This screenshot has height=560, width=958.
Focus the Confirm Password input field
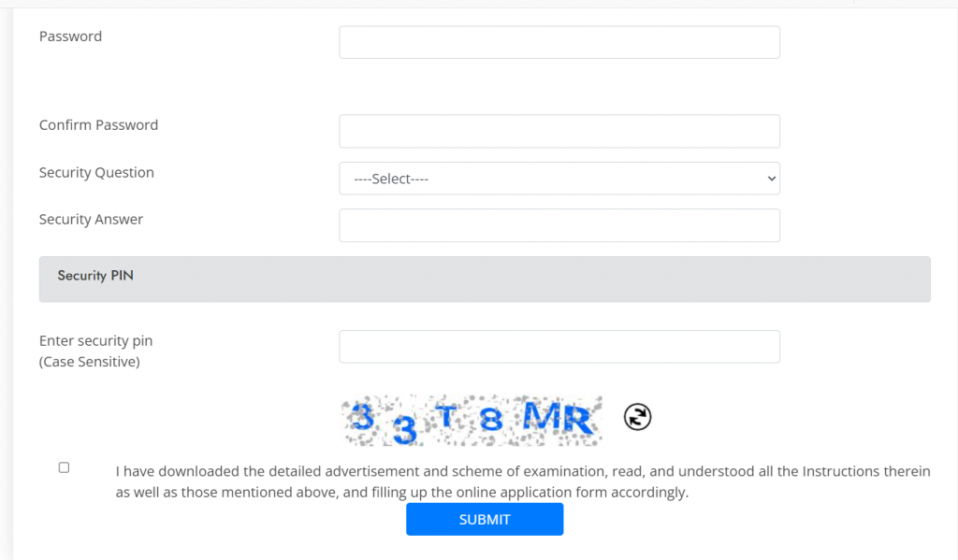(x=559, y=131)
